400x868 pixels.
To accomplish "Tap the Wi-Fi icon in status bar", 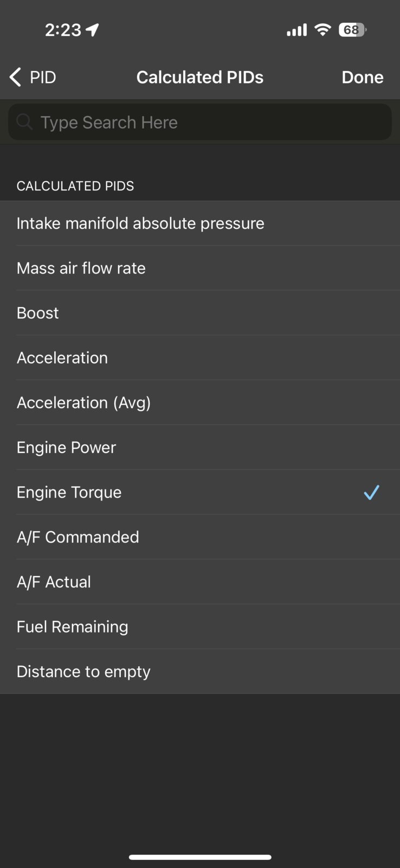I will (x=323, y=30).
